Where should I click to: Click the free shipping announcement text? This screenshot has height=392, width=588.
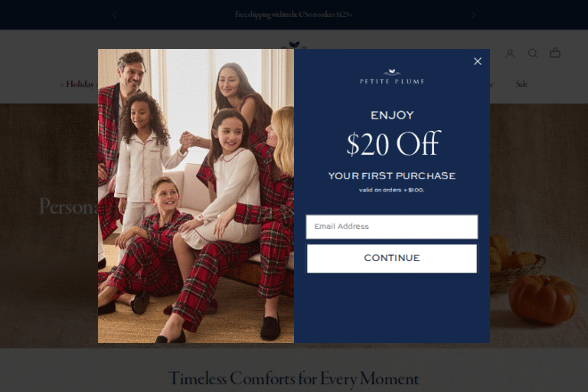pyautogui.click(x=294, y=15)
